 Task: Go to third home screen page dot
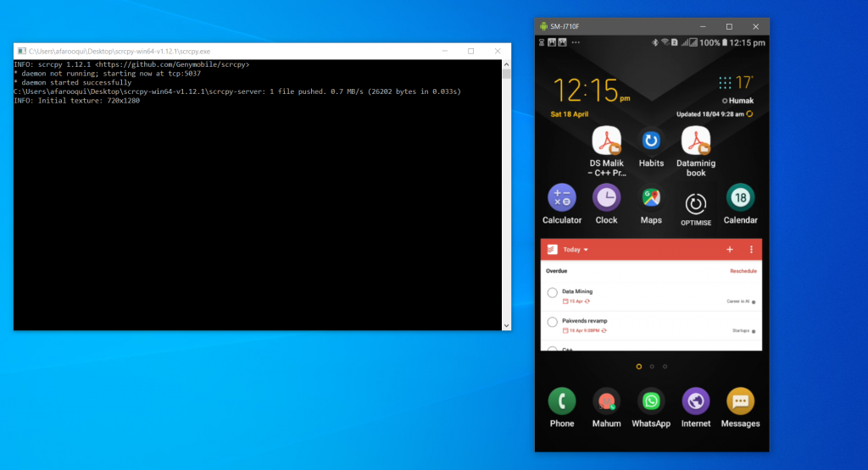pyautogui.click(x=665, y=367)
